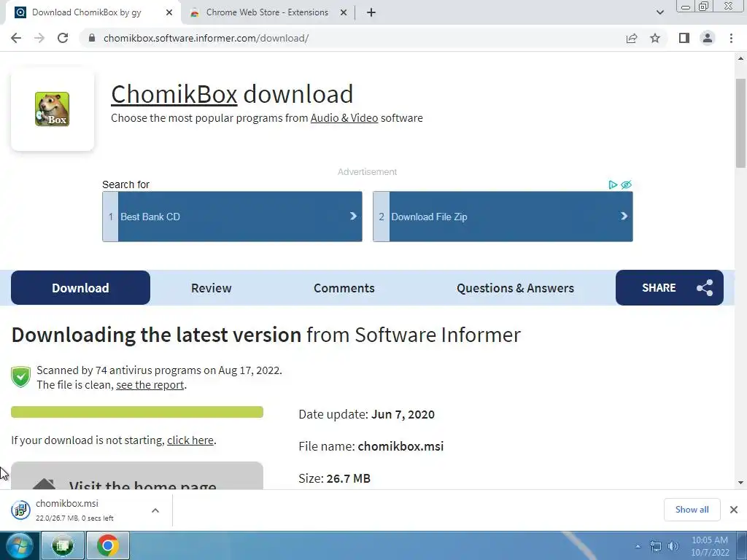This screenshot has width=747, height=560.
Task: Select the Download page tab
Action: click(80, 287)
